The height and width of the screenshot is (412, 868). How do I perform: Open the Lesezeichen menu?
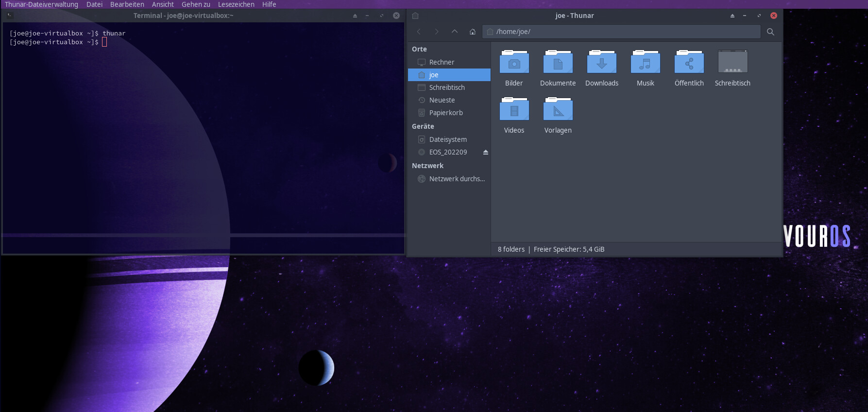click(x=236, y=4)
